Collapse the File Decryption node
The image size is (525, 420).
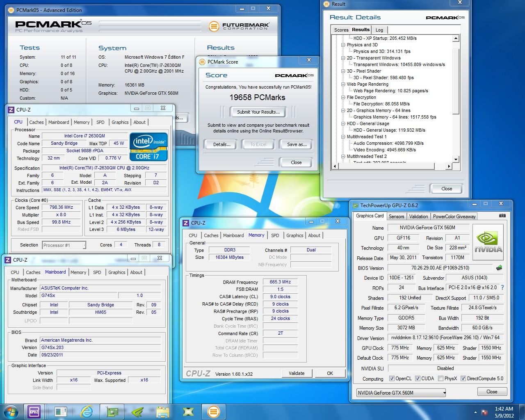(x=343, y=97)
